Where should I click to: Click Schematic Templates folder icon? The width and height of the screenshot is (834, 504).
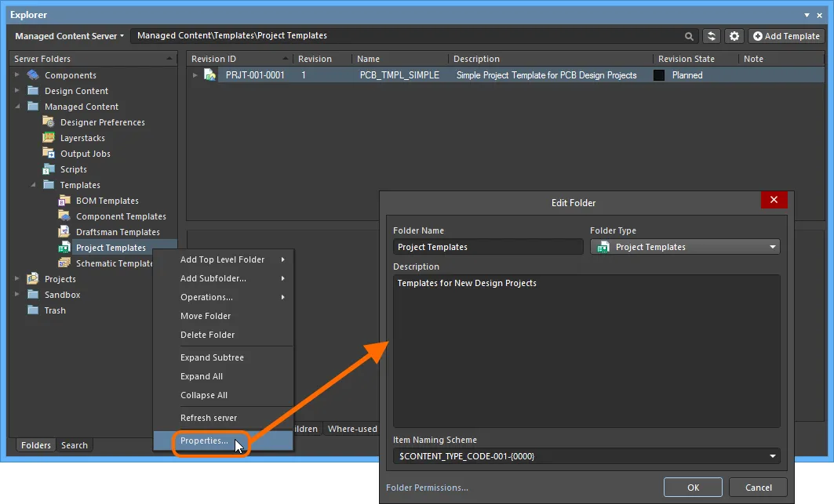coord(64,263)
